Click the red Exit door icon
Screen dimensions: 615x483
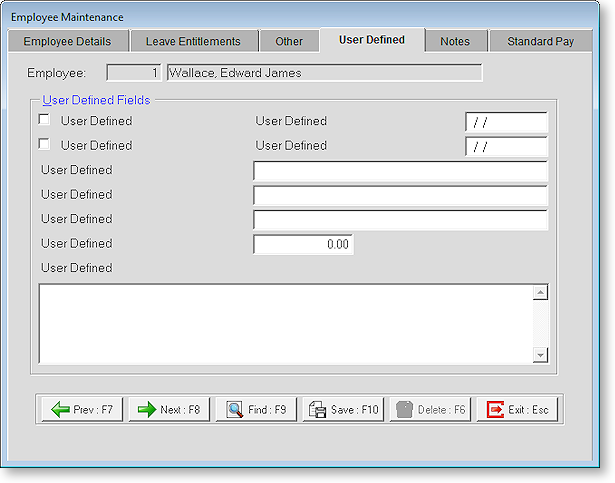click(x=495, y=409)
